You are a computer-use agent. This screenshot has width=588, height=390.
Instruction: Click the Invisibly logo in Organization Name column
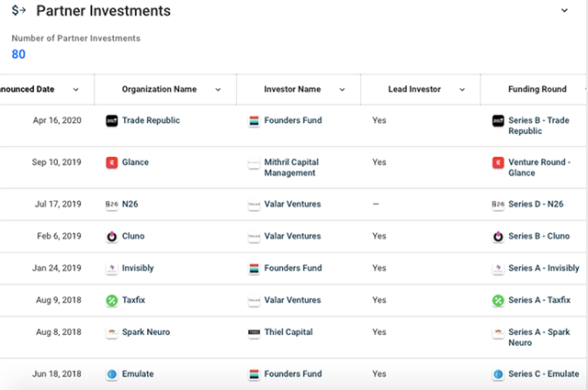(x=112, y=268)
